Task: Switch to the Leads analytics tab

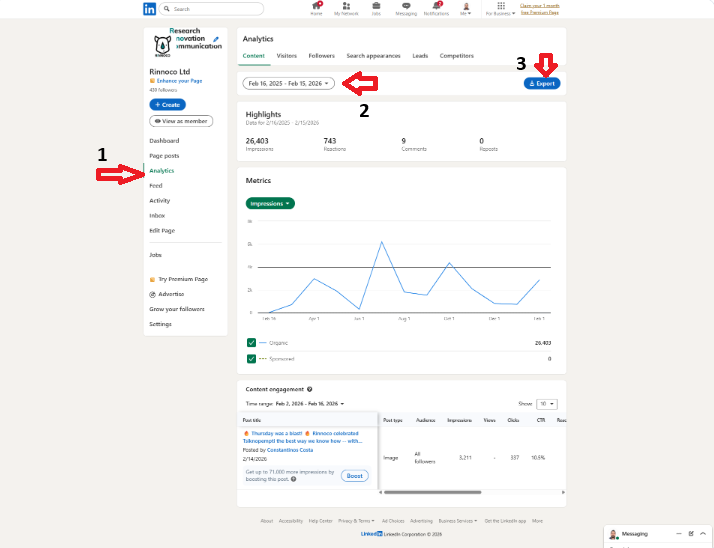Action: tap(420, 56)
